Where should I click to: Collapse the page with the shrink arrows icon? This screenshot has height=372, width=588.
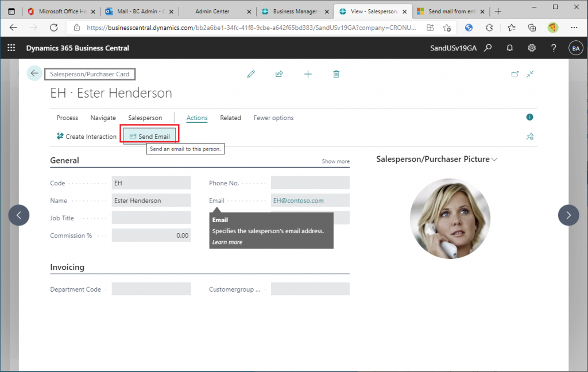coord(530,74)
